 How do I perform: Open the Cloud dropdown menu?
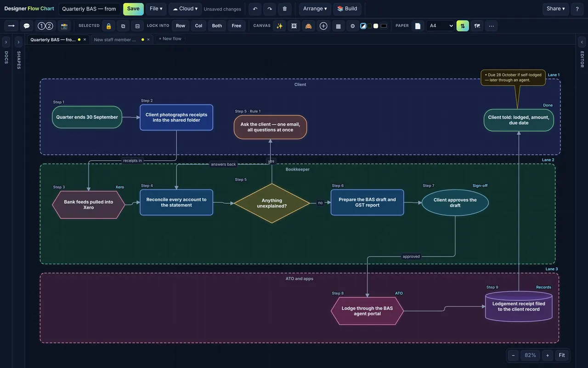pyautogui.click(x=185, y=9)
